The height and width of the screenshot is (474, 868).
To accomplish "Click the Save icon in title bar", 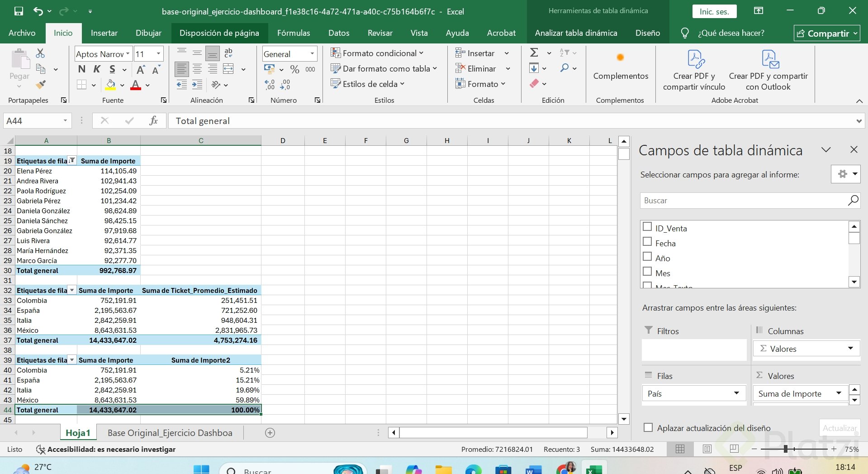I will pyautogui.click(x=19, y=11).
